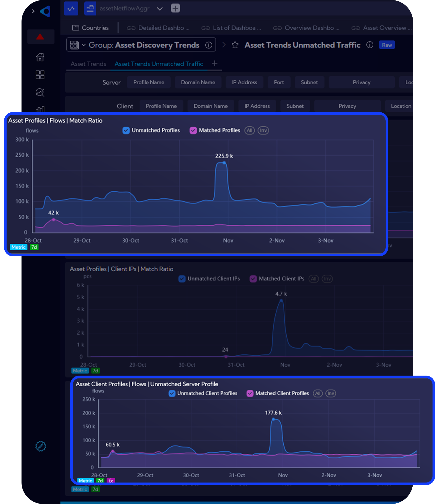Open the dashboards grid icon in sidebar

[x=40, y=75]
